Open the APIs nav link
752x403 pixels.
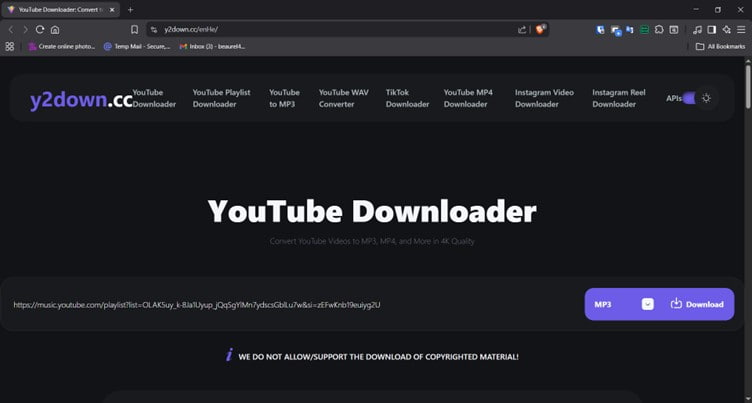673,98
